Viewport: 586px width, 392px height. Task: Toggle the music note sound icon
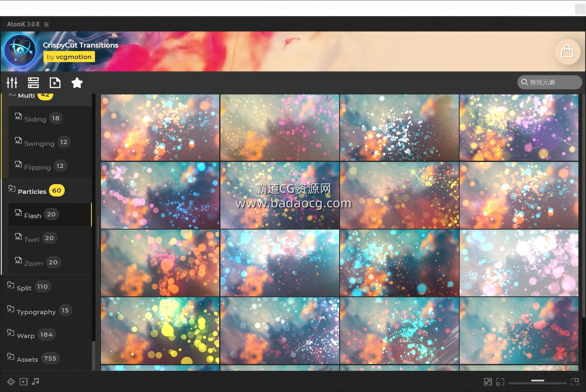point(36,381)
